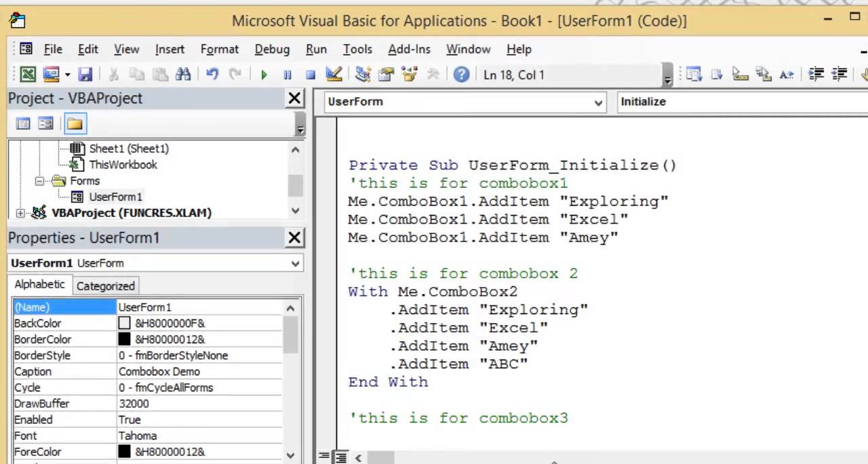
Task: Click the Reset stop icon
Action: (x=311, y=75)
